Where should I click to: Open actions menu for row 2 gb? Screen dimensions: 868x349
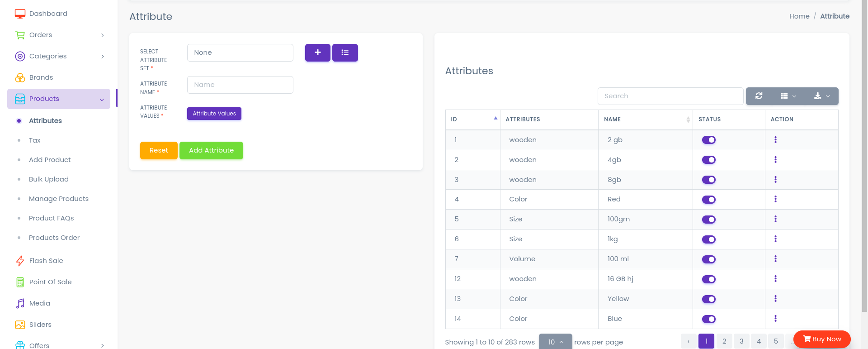point(775,140)
